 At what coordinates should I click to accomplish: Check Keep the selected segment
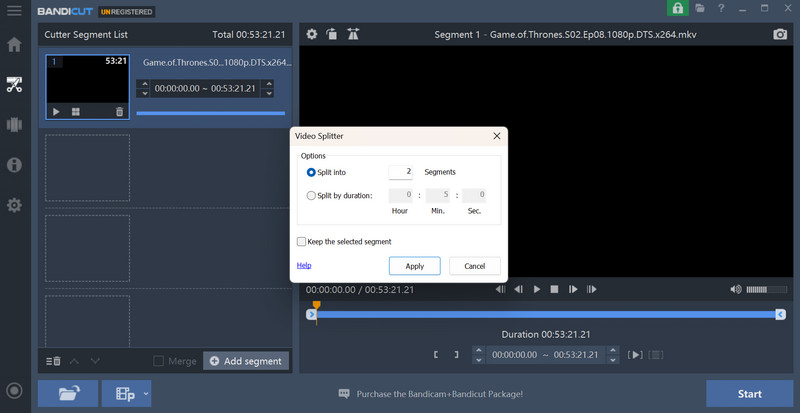click(x=302, y=241)
